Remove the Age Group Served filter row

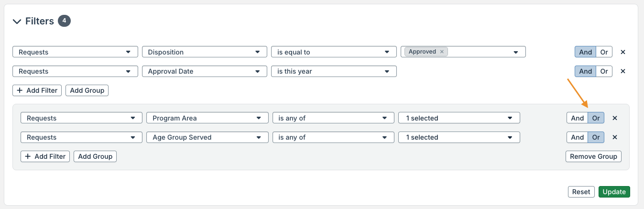(615, 137)
